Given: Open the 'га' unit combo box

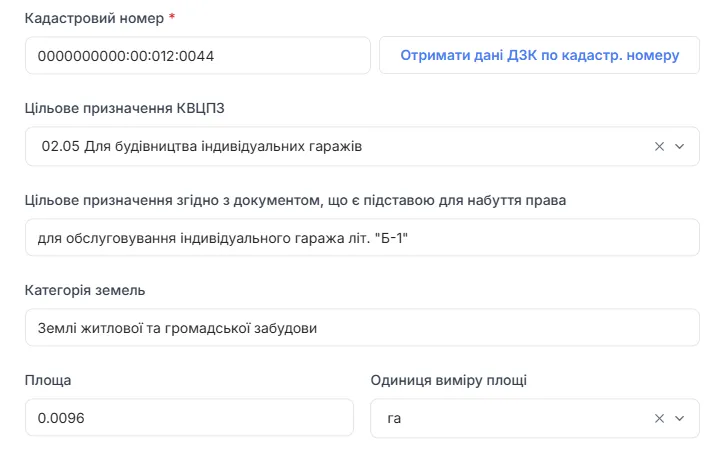Looking at the screenshot, I should (510, 418).
